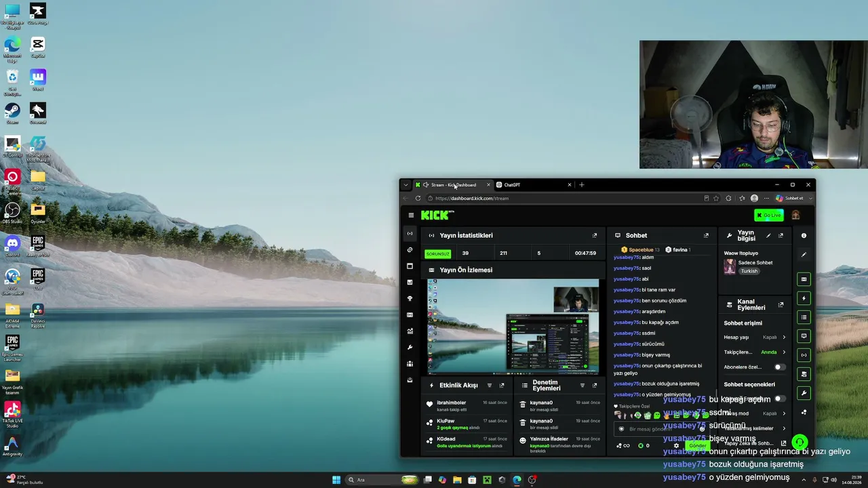Pop out the Etkinlik Akışı panel
Viewport: 868px width, 488px height.
(502, 386)
